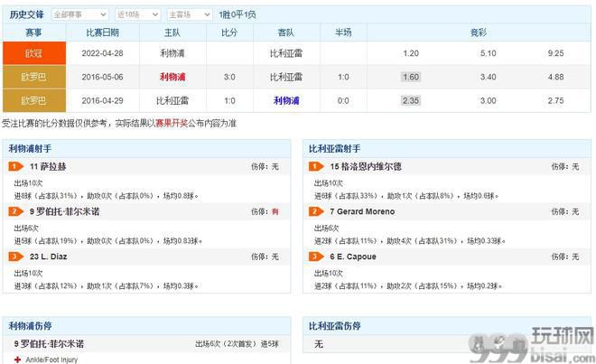This screenshot has height=364, width=596.
Task: Click the 比赛日期 column header
Action: tap(103, 33)
